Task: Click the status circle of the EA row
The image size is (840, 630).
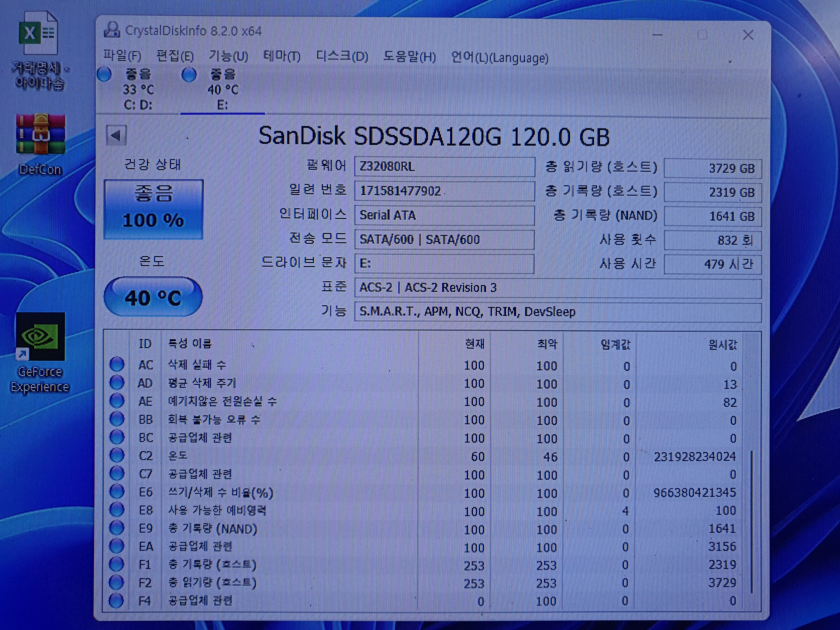Action: 117,546
